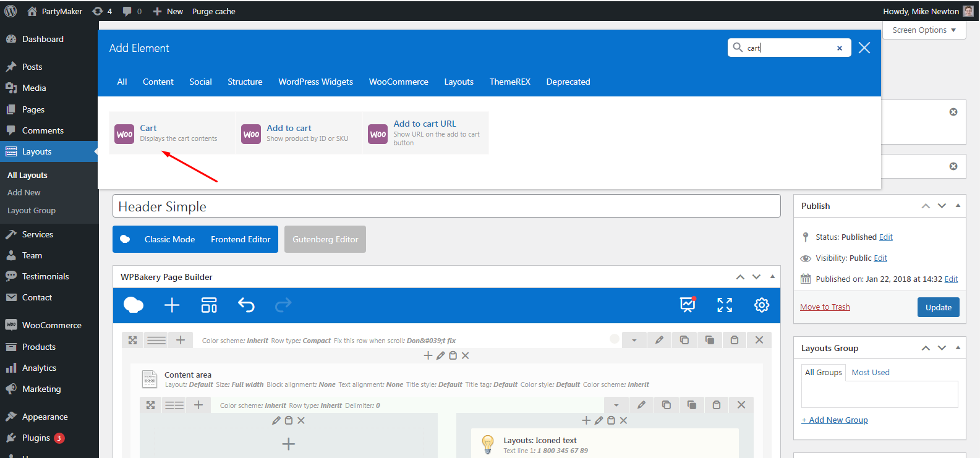980x458 pixels.
Task: Clear the element search field text
Action: coord(840,48)
